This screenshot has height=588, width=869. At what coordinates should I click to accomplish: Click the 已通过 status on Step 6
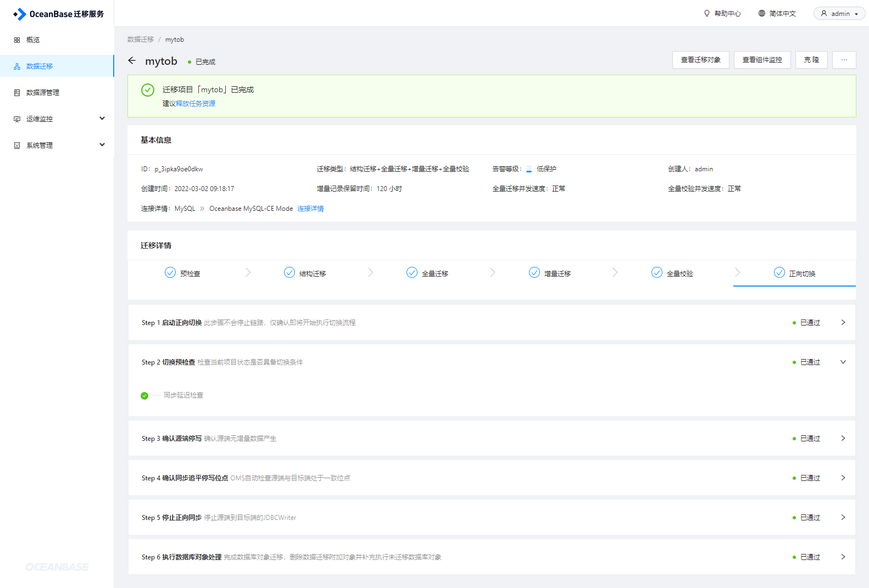tap(806, 557)
